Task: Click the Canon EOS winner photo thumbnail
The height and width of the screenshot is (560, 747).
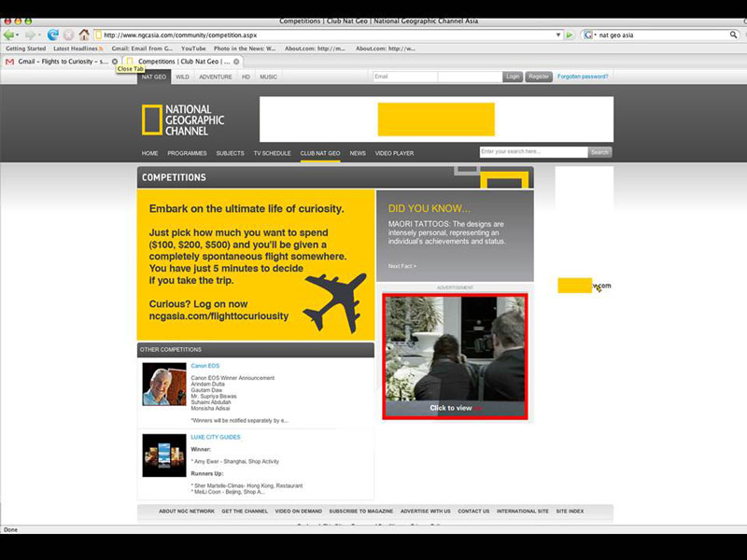Action: pos(164,385)
